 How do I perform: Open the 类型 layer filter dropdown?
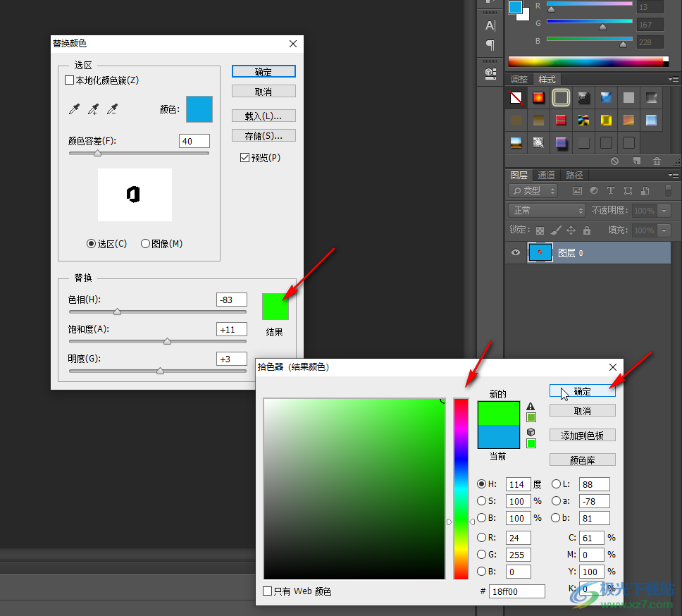533,190
